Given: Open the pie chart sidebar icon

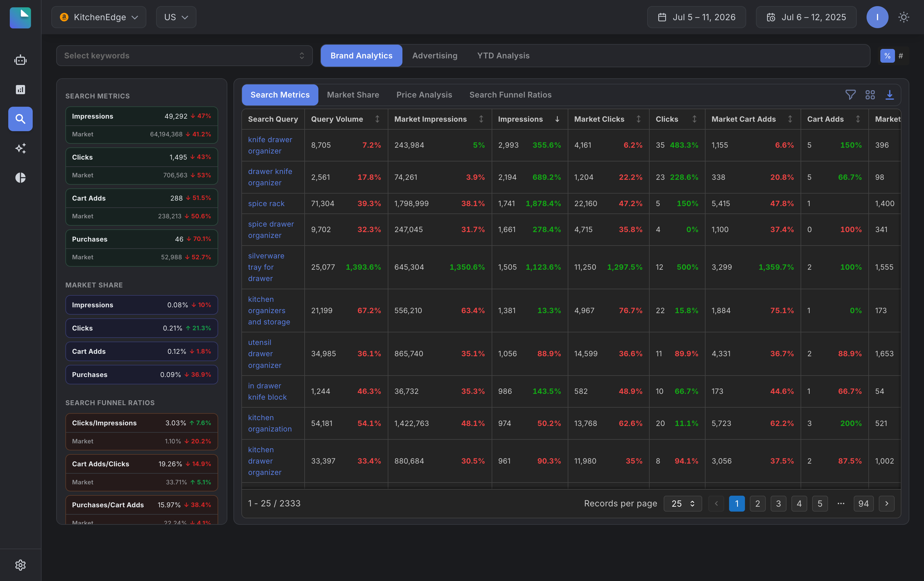Looking at the screenshot, I should (20, 177).
